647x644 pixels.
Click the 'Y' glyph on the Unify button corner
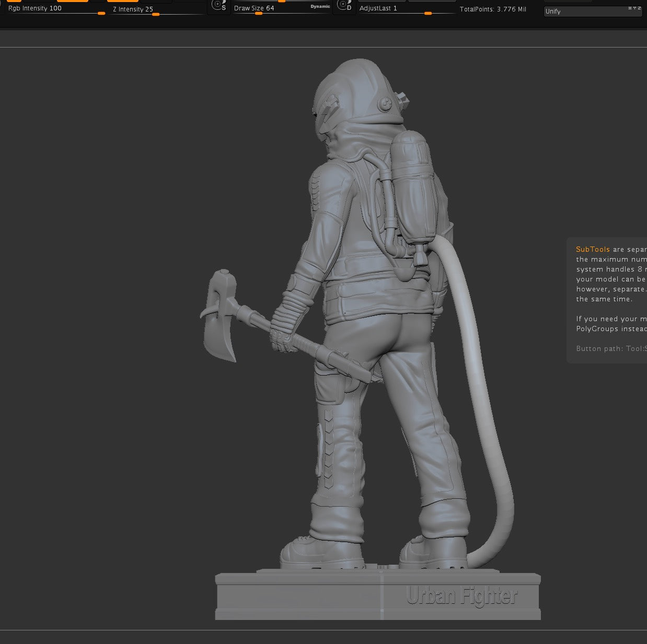[634, 8]
